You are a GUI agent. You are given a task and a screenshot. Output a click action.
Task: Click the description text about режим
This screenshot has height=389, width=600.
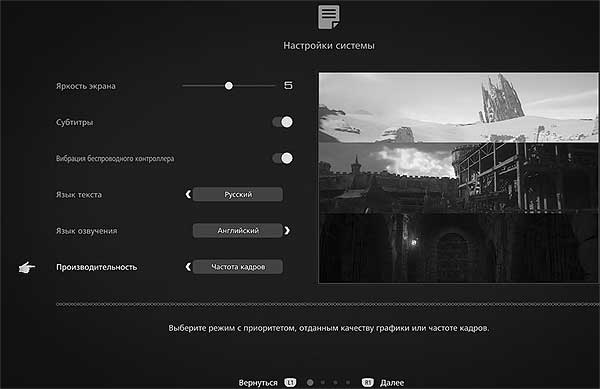point(329,328)
